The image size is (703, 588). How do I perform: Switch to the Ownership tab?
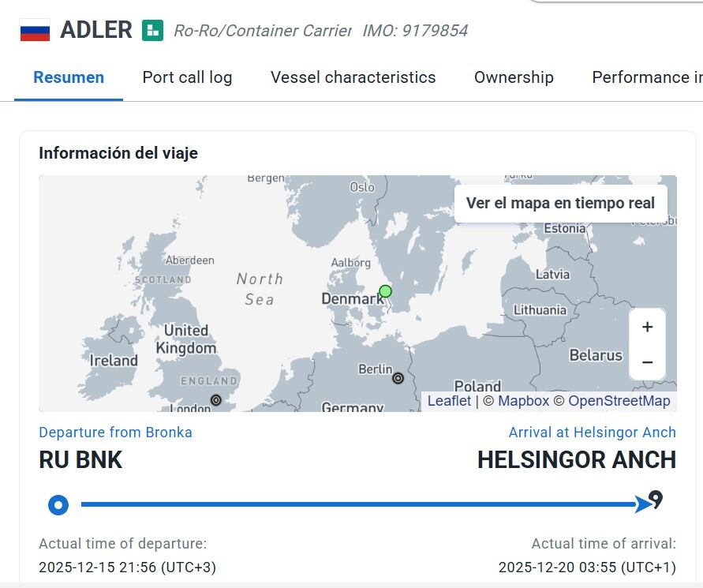pyautogui.click(x=514, y=77)
